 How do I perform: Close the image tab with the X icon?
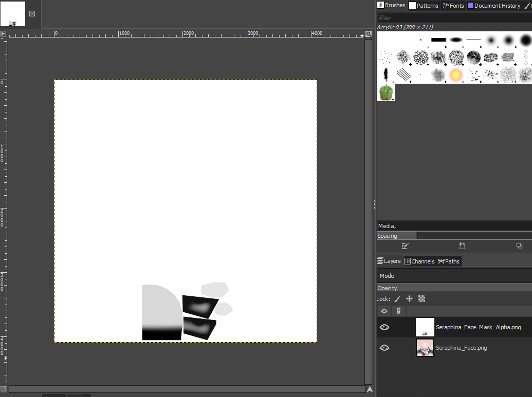tap(32, 13)
